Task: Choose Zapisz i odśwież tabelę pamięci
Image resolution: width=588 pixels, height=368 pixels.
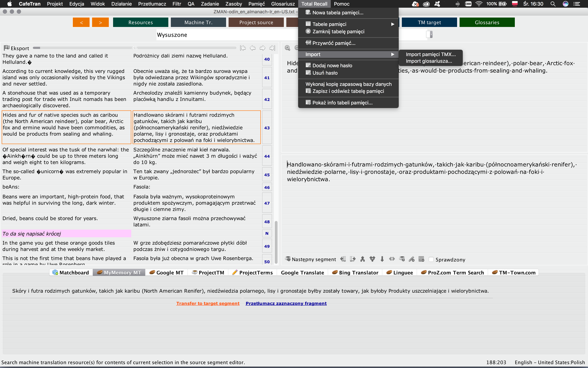Action: tap(348, 91)
